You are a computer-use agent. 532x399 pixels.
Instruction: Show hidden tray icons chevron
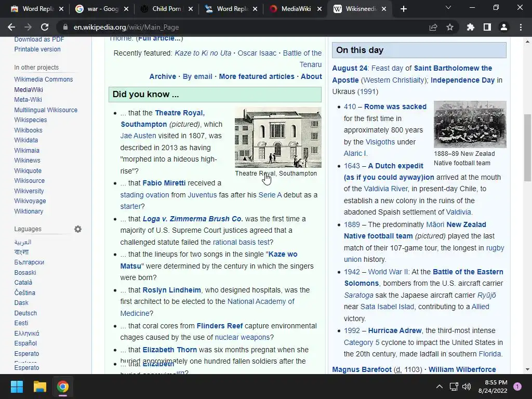(440, 387)
